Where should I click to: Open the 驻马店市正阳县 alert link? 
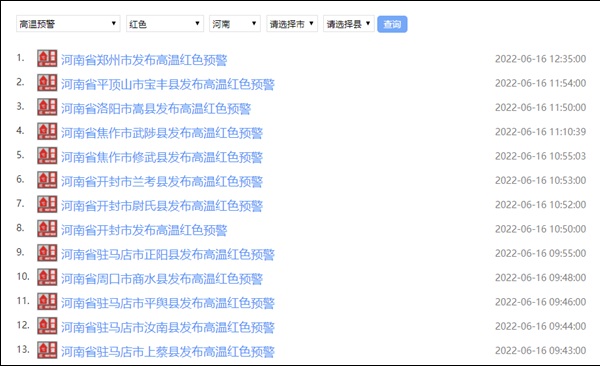168,254
